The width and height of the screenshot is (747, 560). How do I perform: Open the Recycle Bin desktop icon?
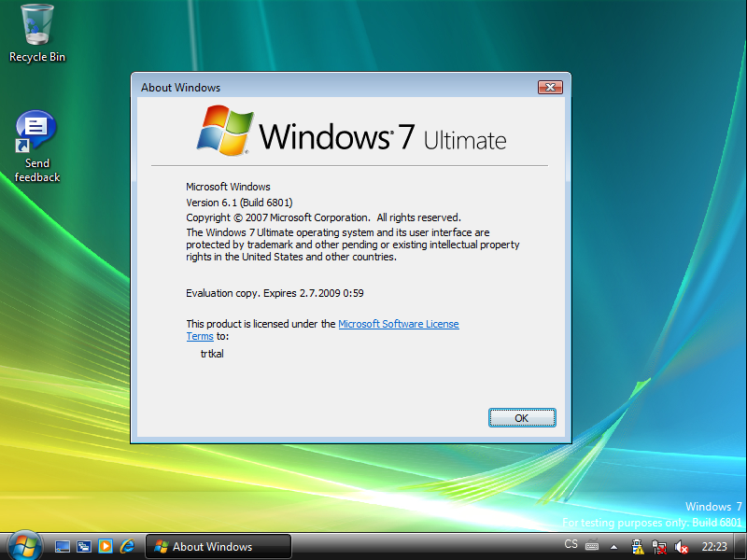pos(36,34)
